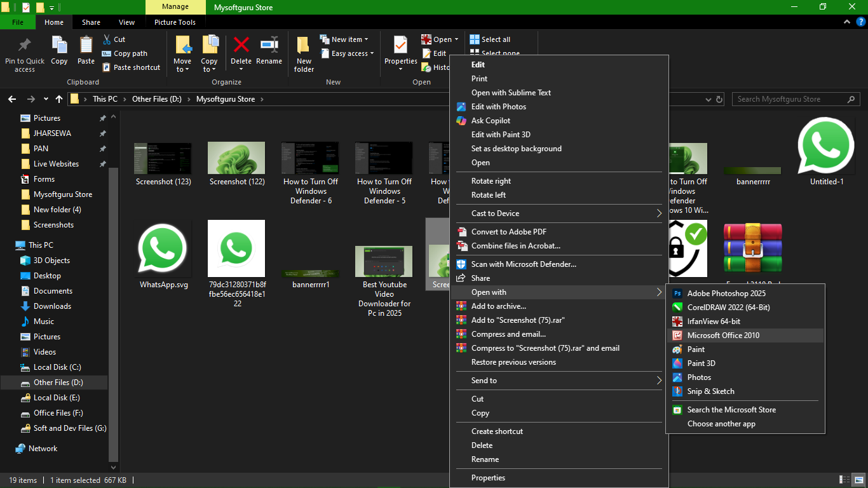Viewport: 868px width, 488px height.
Task: Click Search the Microsoft Store
Action: pos(745,410)
